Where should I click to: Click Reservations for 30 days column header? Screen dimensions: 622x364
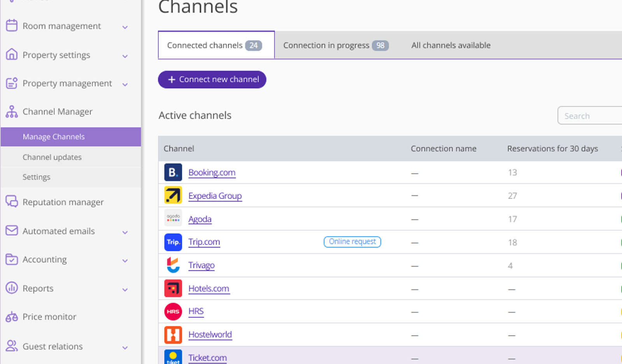pyautogui.click(x=552, y=148)
